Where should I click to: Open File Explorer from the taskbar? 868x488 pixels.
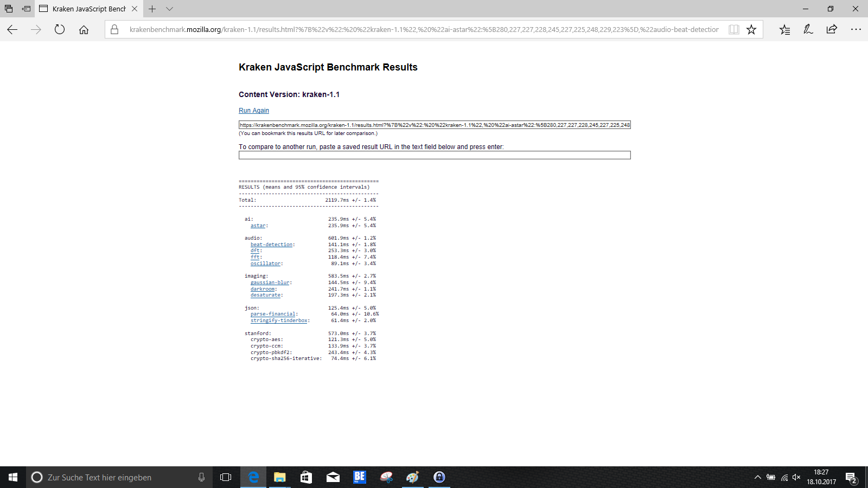280,477
